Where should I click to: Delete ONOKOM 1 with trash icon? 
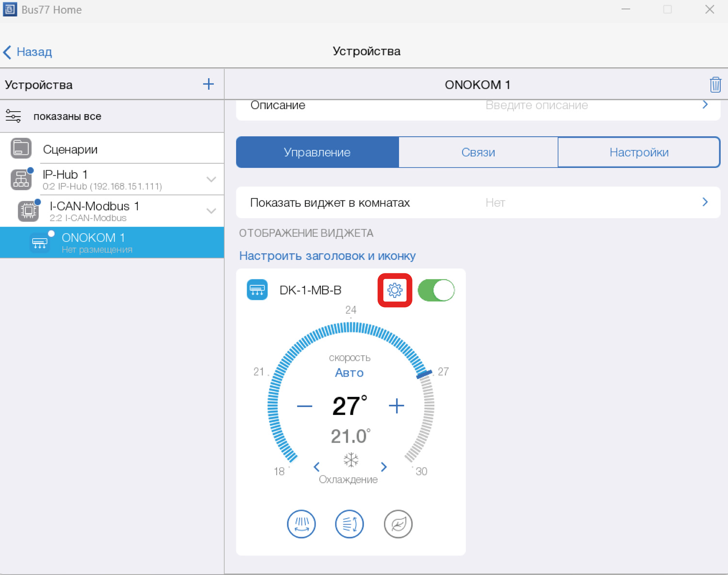pos(715,84)
